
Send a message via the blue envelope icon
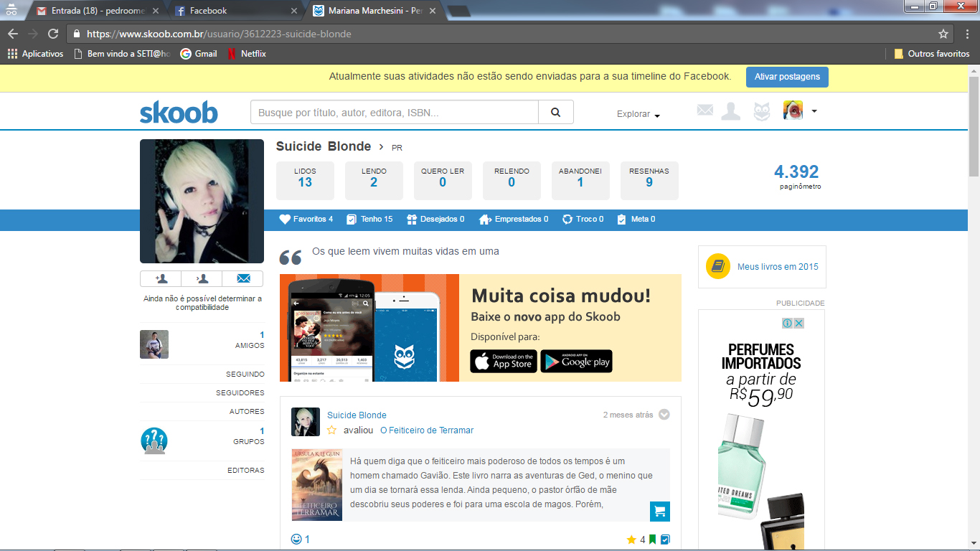click(x=242, y=278)
